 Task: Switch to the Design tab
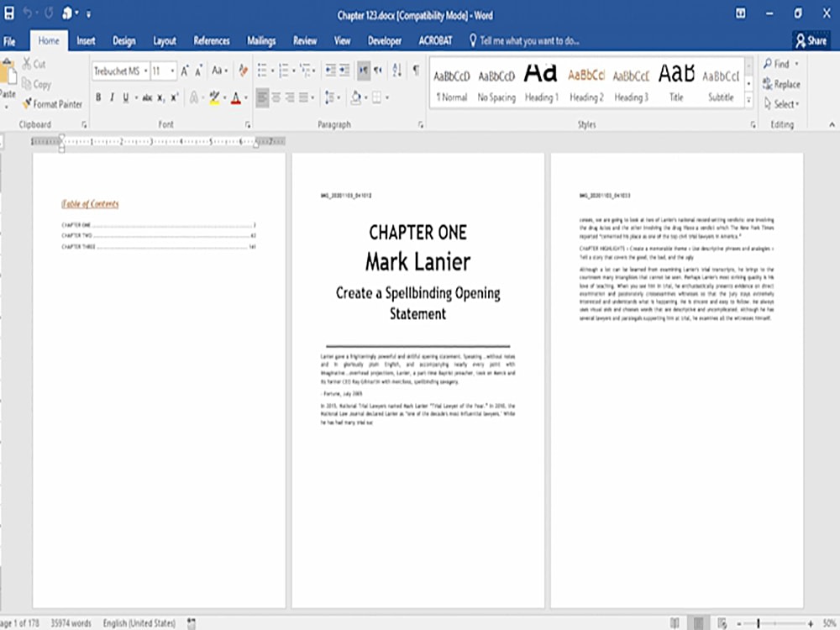click(x=123, y=40)
